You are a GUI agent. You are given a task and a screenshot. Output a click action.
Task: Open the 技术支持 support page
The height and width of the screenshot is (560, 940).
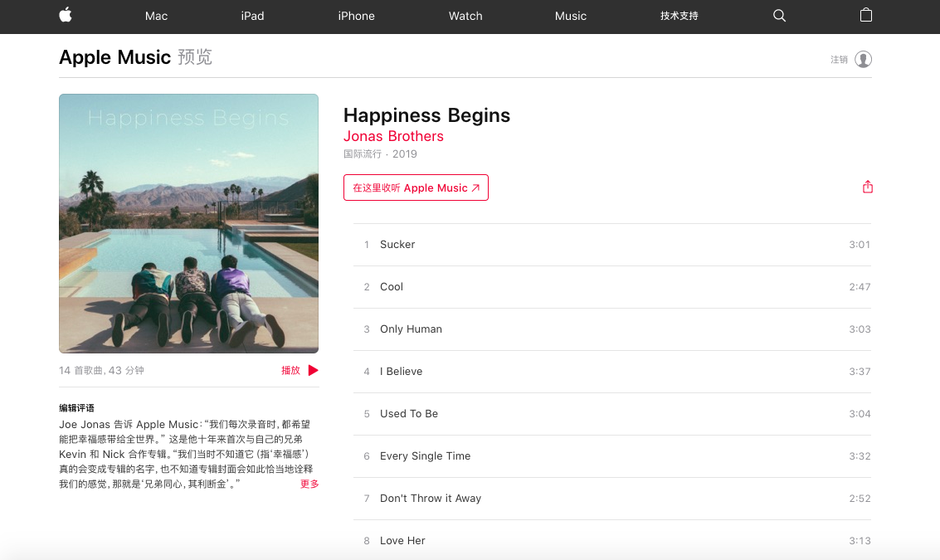click(x=678, y=16)
